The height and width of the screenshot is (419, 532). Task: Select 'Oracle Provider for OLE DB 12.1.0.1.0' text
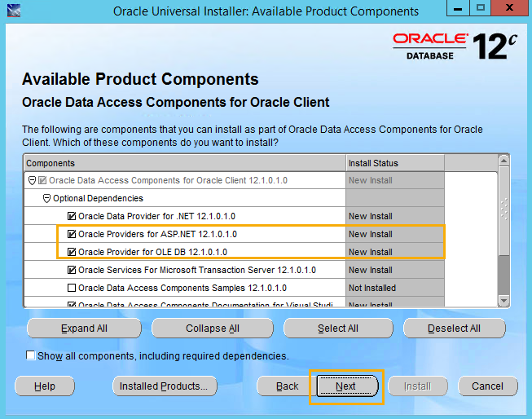pyautogui.click(x=152, y=252)
